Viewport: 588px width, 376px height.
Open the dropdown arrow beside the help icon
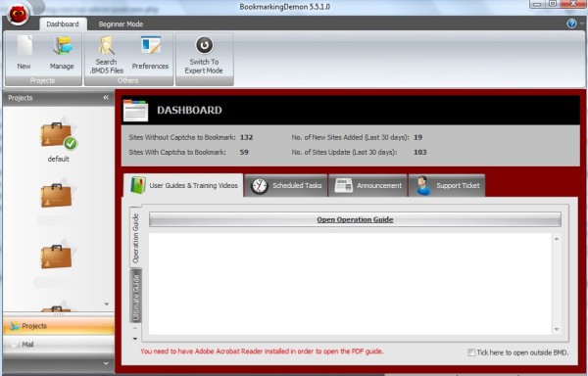point(582,23)
